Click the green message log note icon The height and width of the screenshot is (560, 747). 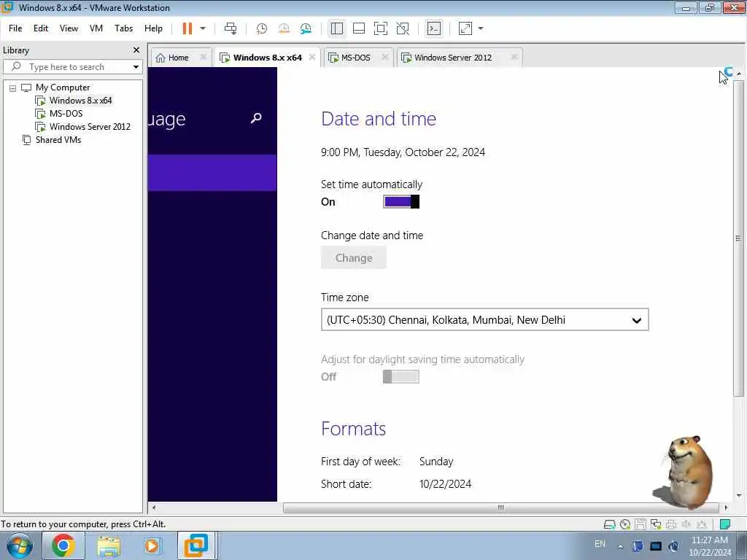coord(725,524)
